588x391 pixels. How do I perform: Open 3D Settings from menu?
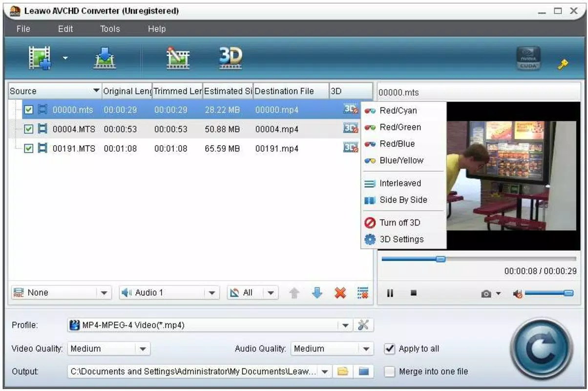403,239
